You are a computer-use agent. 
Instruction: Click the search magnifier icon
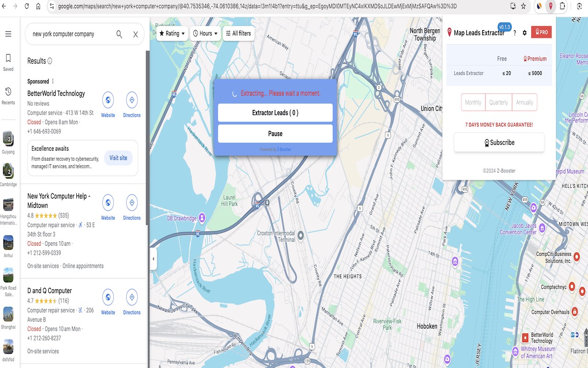[119, 34]
